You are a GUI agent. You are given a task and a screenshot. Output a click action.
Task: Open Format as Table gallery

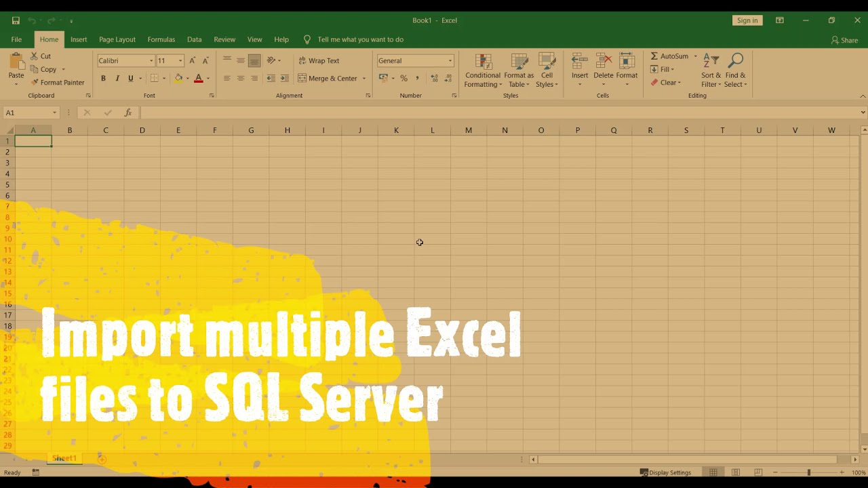(519, 70)
